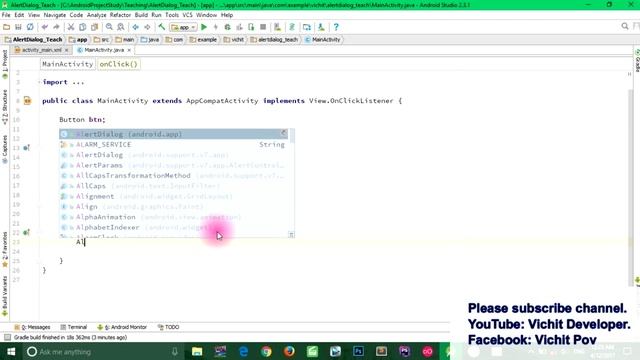The height and width of the screenshot is (360, 640).
Task: Expand the collapsed import statements
Action: click(x=40, y=82)
